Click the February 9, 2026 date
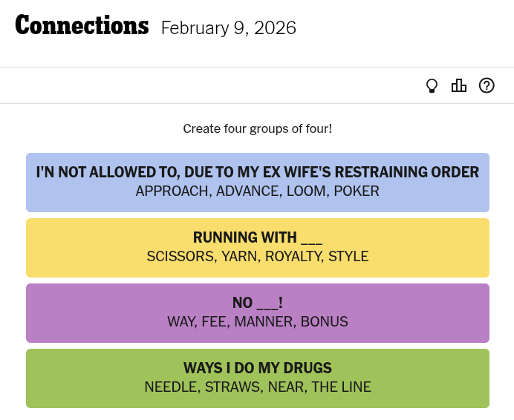 click(228, 28)
